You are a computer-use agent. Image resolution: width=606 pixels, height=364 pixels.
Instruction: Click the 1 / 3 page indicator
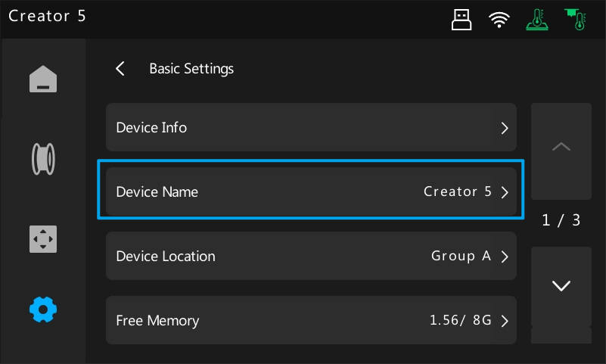(561, 220)
